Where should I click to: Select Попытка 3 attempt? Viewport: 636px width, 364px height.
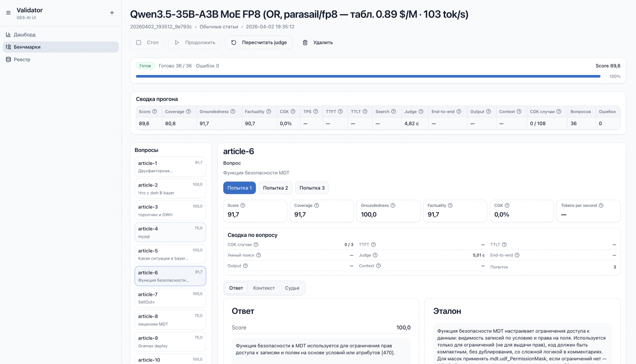click(312, 188)
